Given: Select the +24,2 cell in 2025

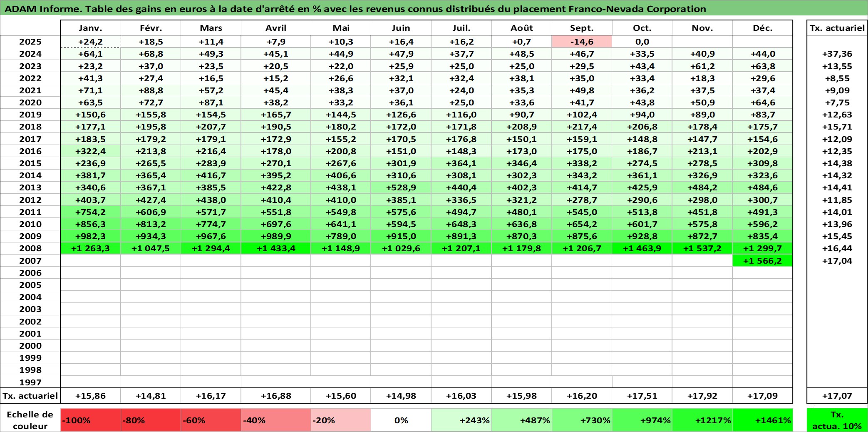Looking at the screenshot, I should (x=90, y=42).
